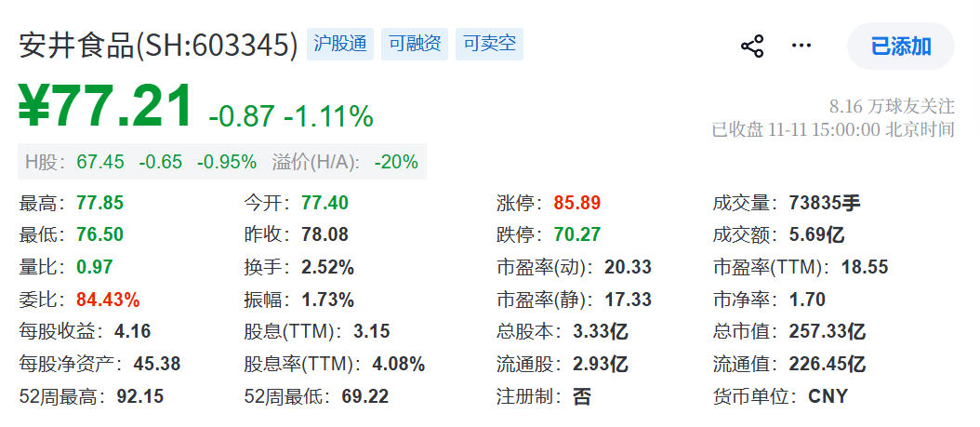This screenshot has height=427, width=980.
Task: Click the 市盈率(动) value 20.33
Action: [629, 268]
